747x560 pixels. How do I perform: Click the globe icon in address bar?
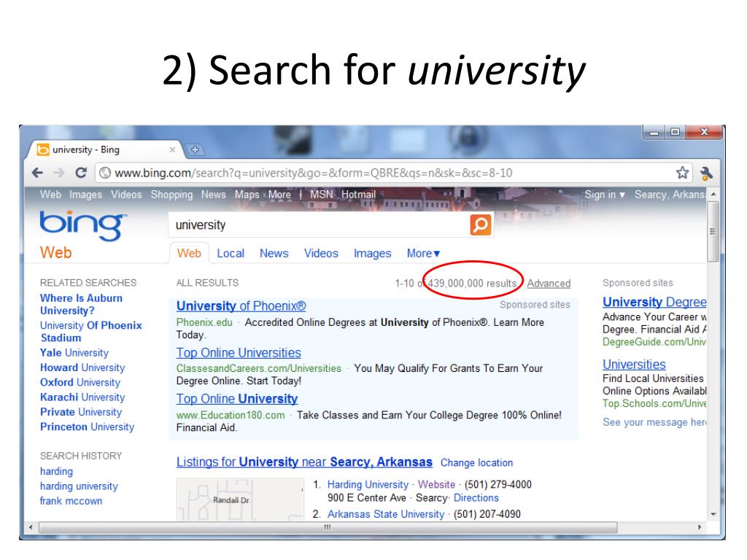105,173
